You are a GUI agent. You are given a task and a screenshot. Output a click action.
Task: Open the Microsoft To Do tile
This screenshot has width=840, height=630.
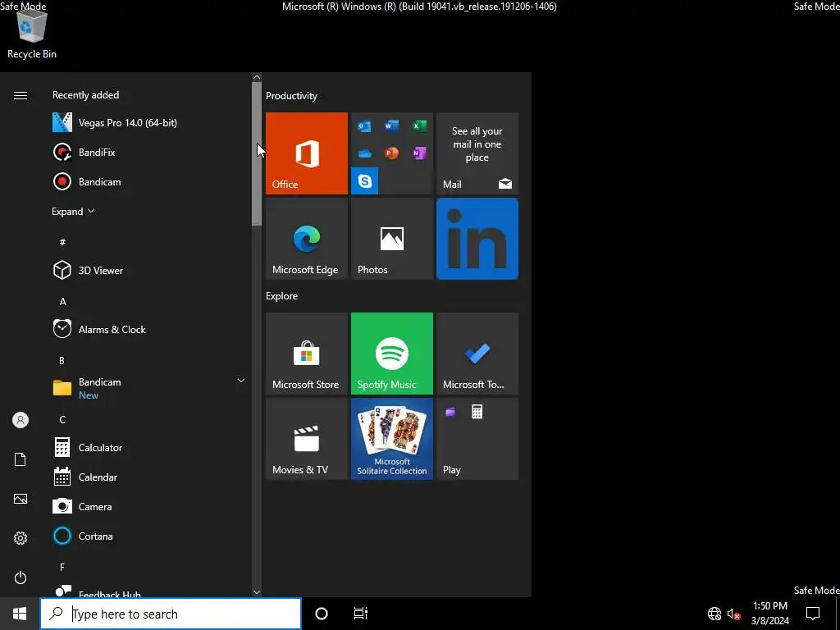pyautogui.click(x=477, y=354)
